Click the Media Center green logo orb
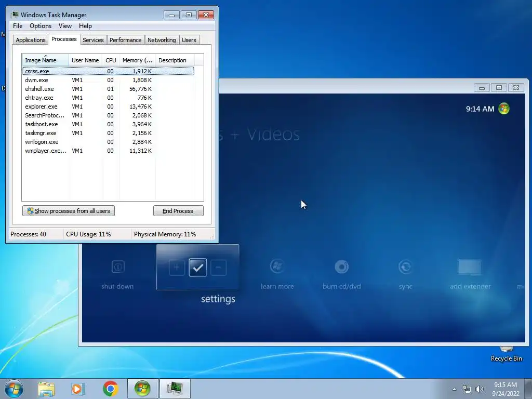Viewport: 532px width, 399px height. click(x=504, y=109)
